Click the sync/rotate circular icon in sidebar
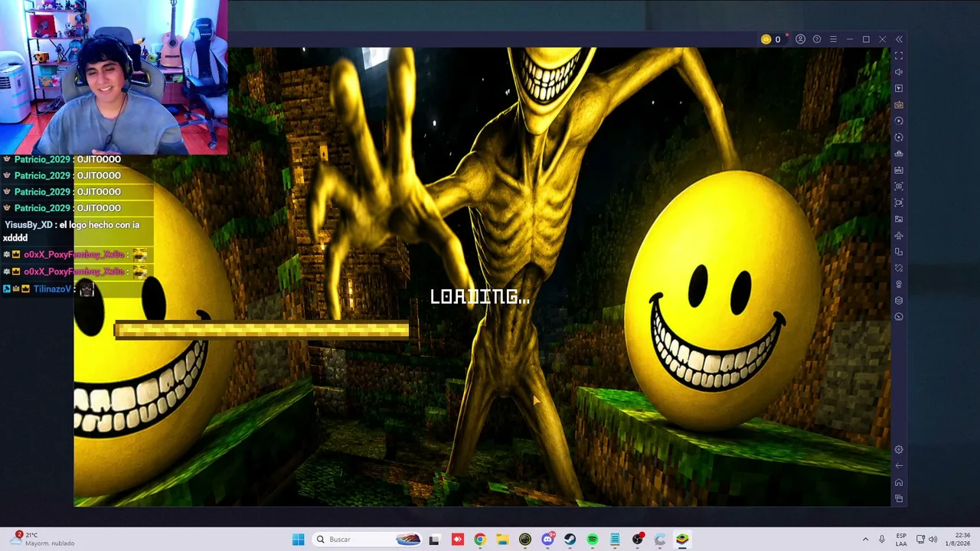 click(899, 137)
